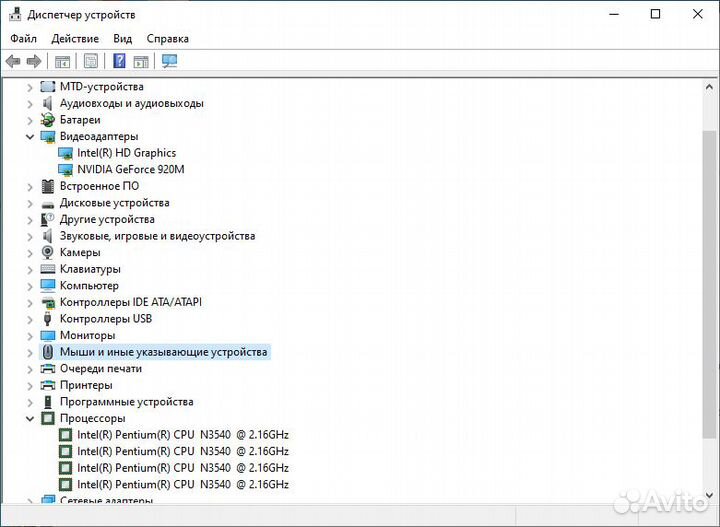Screen dimensions: 720x527
Task: Click the scrollbar up arrow
Action: pyautogui.click(x=709, y=87)
